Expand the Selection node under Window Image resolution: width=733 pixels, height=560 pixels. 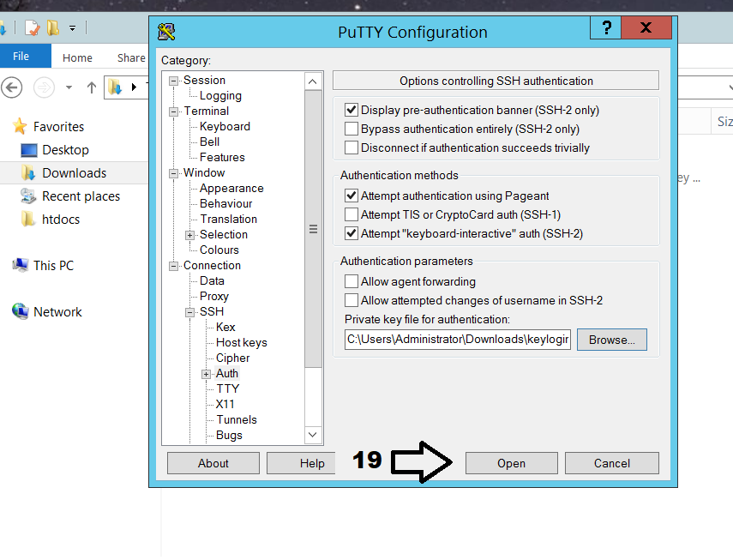pos(190,235)
